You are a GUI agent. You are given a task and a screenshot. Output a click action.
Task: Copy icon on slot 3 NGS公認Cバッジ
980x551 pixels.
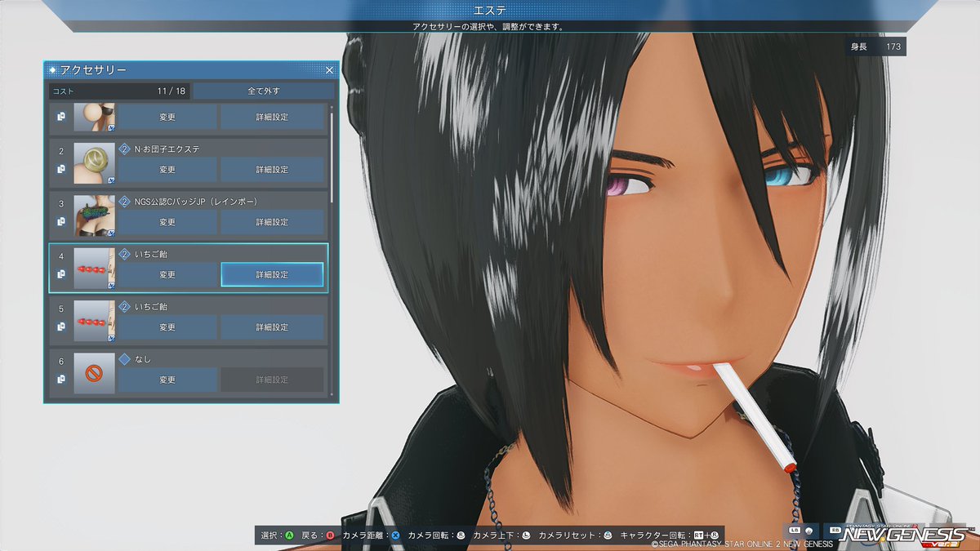click(61, 221)
